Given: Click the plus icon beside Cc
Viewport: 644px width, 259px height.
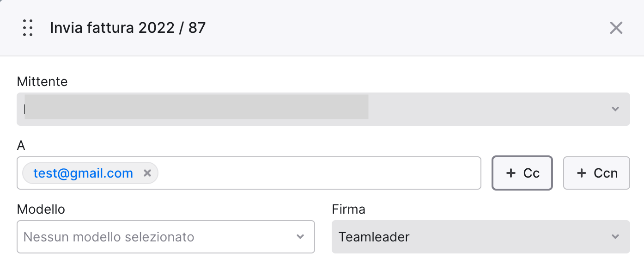Looking at the screenshot, I should pyautogui.click(x=510, y=173).
